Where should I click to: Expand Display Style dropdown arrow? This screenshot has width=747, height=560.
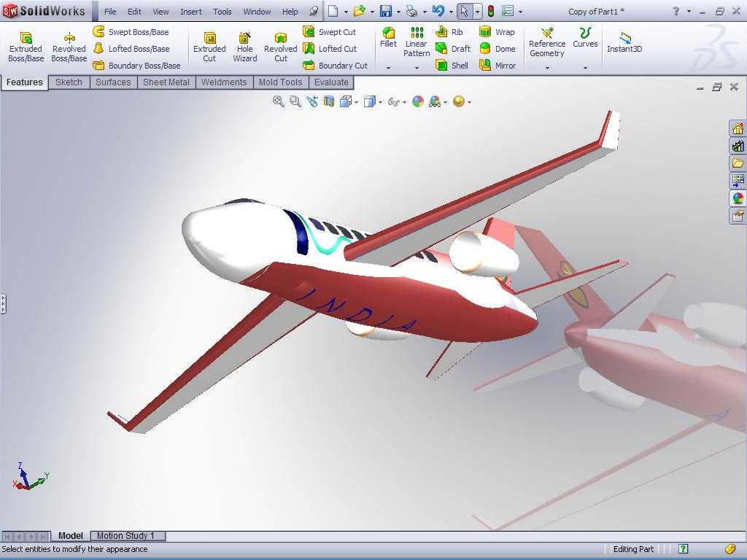pos(381,102)
